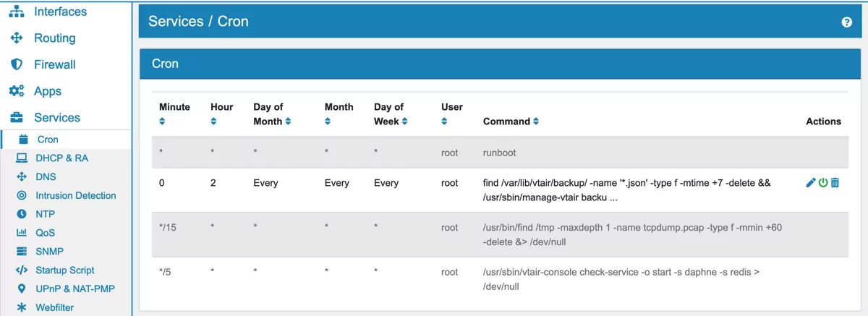Open the help question mark icon
Screen dimensions: 868x316
click(x=846, y=22)
